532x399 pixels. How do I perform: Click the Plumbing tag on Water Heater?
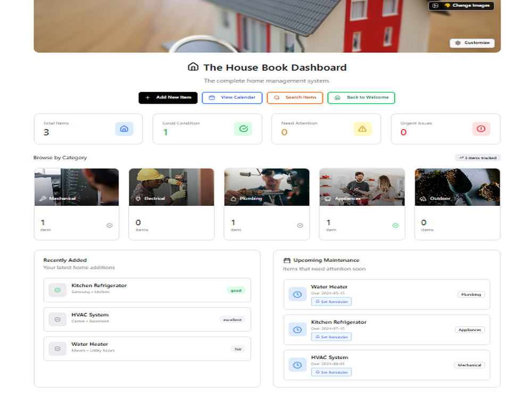[x=471, y=295]
